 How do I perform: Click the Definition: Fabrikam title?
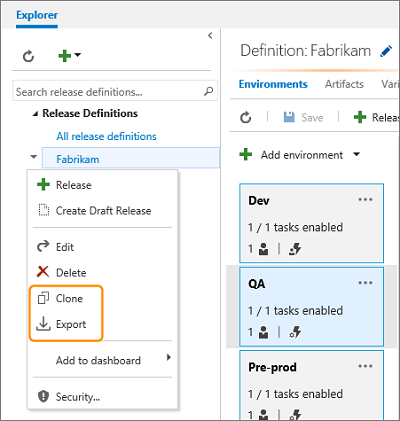coord(305,51)
